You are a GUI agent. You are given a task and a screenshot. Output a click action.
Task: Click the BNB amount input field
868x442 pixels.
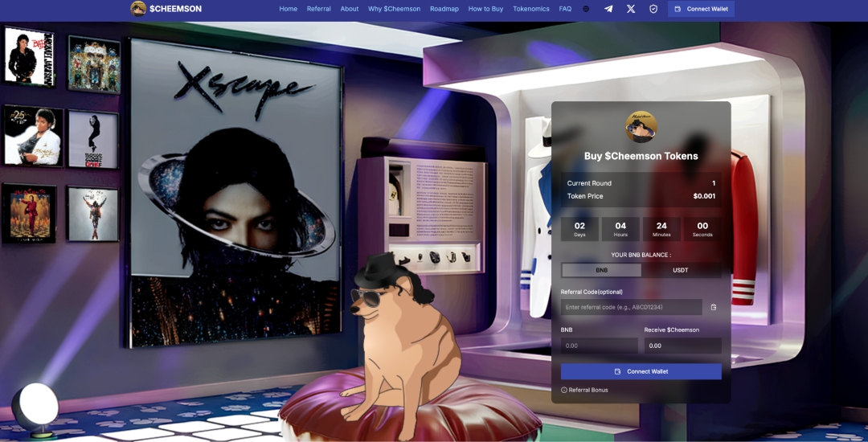[599, 346]
